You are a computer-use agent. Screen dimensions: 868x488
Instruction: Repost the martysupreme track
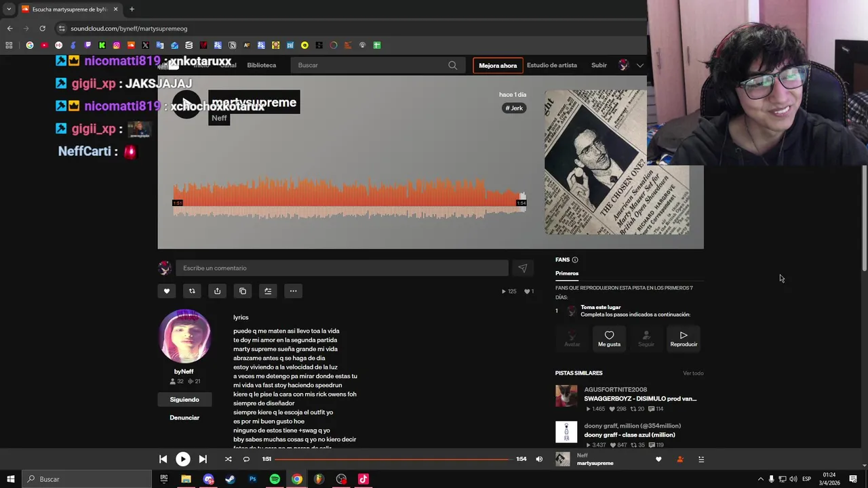click(192, 291)
